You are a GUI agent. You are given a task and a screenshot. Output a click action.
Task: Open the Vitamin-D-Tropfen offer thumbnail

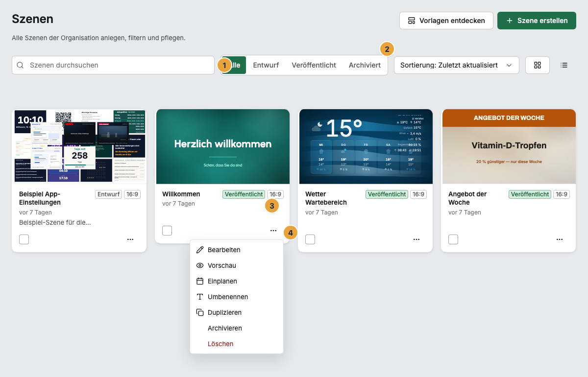[509, 146]
